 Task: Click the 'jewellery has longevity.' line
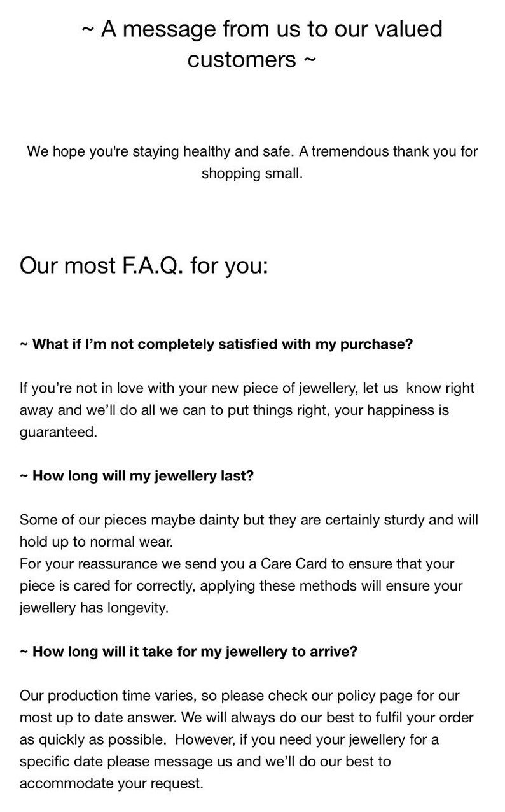tap(94, 608)
